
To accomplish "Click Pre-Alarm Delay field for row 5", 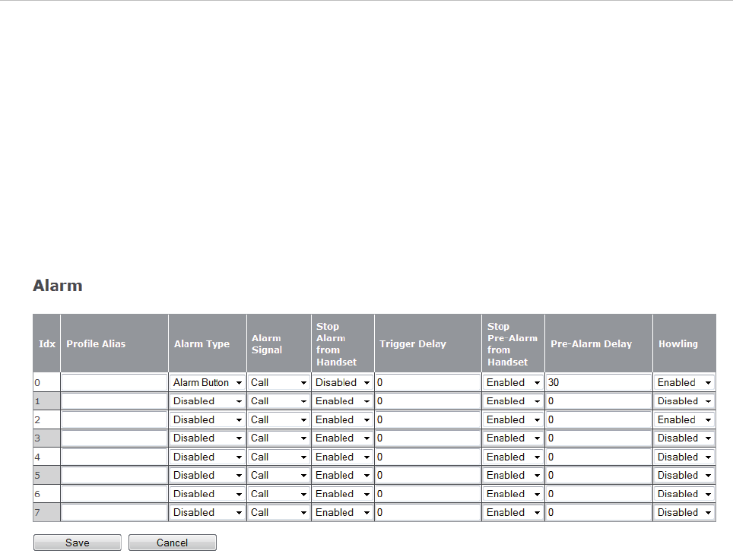I will [x=599, y=475].
